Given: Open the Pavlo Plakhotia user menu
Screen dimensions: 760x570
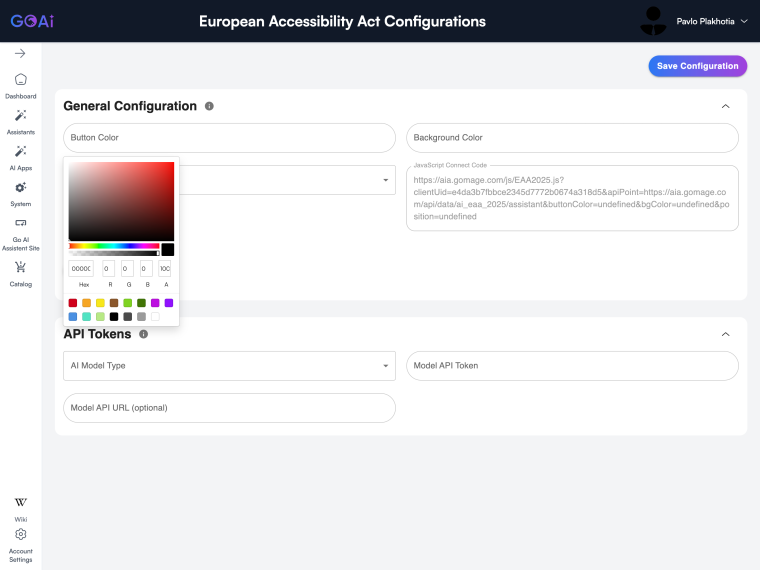Looking at the screenshot, I should pos(712,21).
